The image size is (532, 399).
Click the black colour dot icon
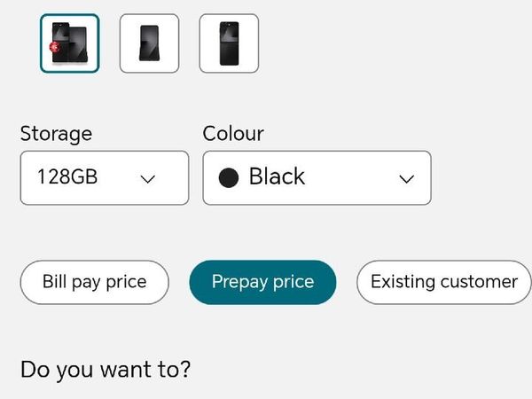[x=229, y=177]
